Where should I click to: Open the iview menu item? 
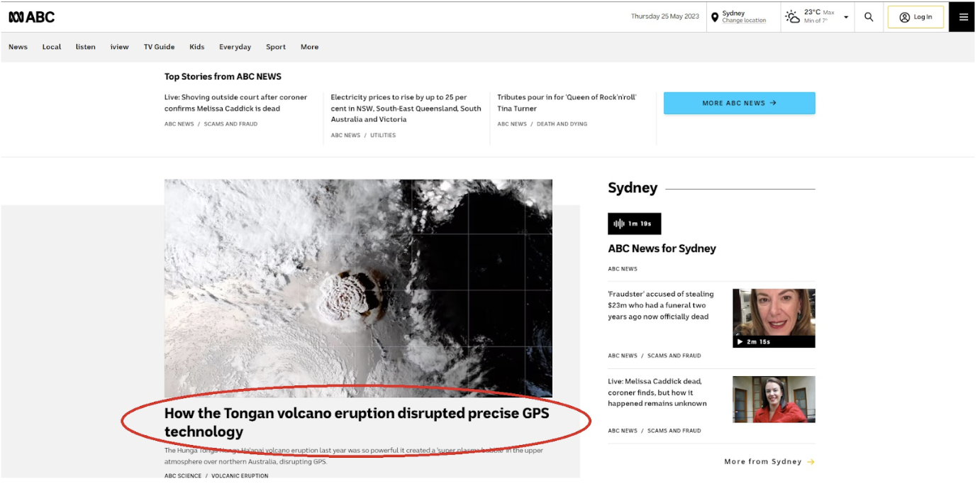119,47
